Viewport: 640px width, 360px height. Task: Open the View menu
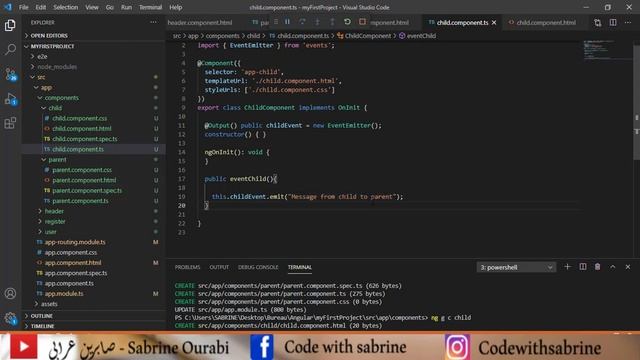pyautogui.click(x=92, y=7)
